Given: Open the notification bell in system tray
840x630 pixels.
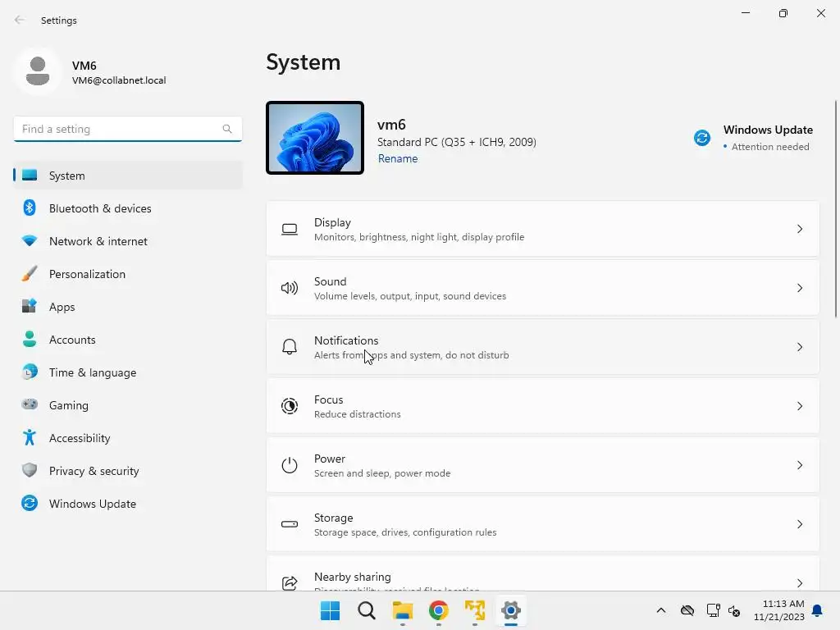Looking at the screenshot, I should 817,610.
